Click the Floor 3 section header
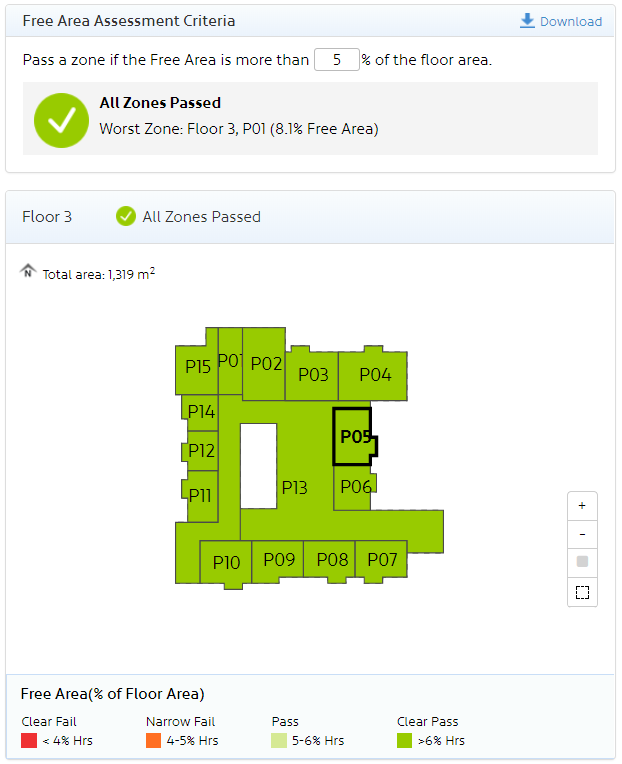The height and width of the screenshot is (764, 622). (x=47, y=216)
